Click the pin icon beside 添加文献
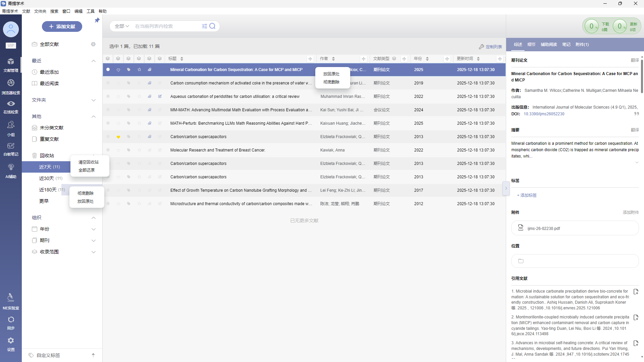 click(97, 20)
